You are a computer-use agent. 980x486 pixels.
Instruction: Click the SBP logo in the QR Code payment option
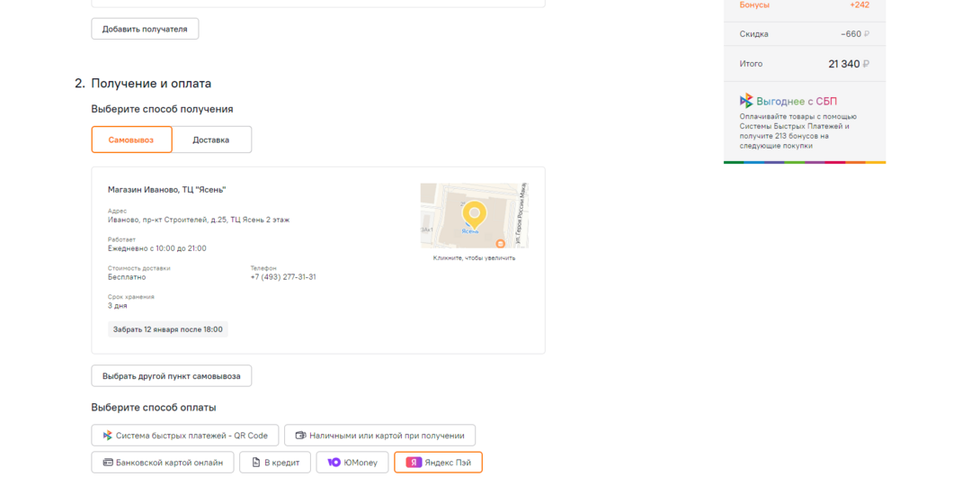108,436
